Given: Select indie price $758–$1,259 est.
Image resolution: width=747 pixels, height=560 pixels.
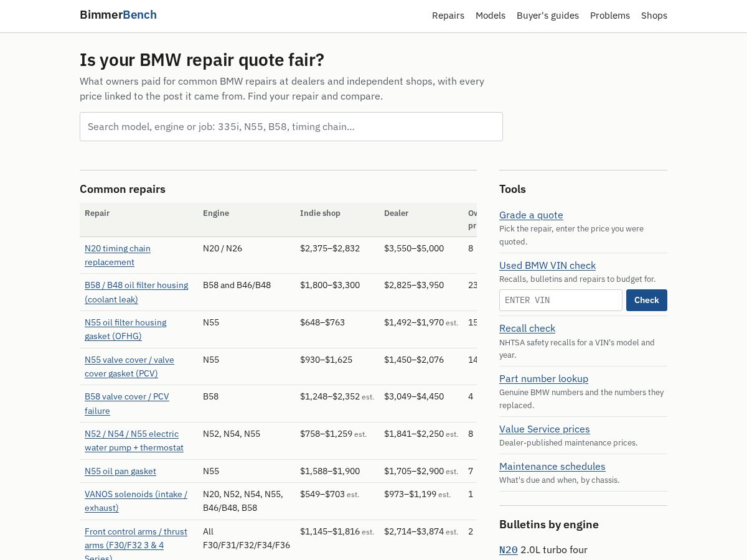Looking at the screenshot, I should pos(333,434).
